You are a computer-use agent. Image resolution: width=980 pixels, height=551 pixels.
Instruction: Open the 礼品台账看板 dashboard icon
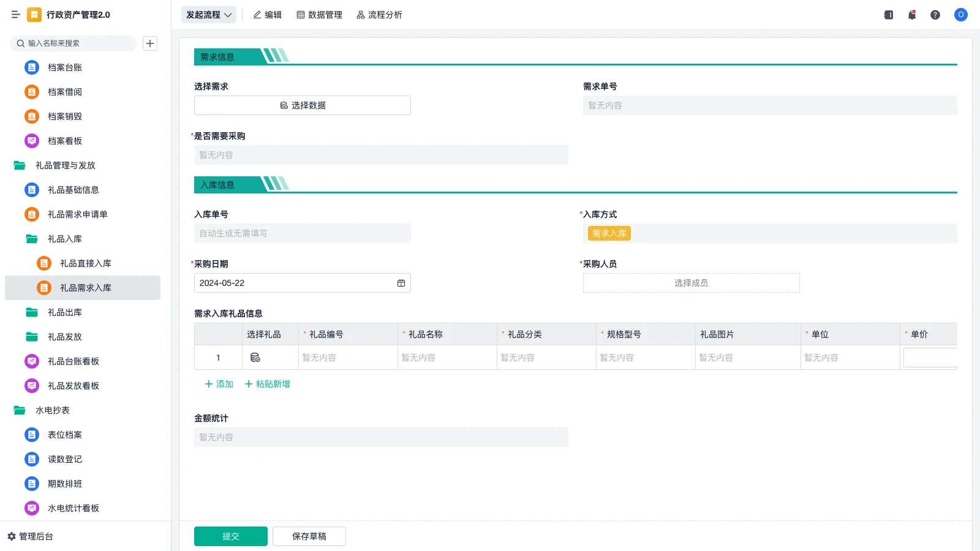(32, 361)
